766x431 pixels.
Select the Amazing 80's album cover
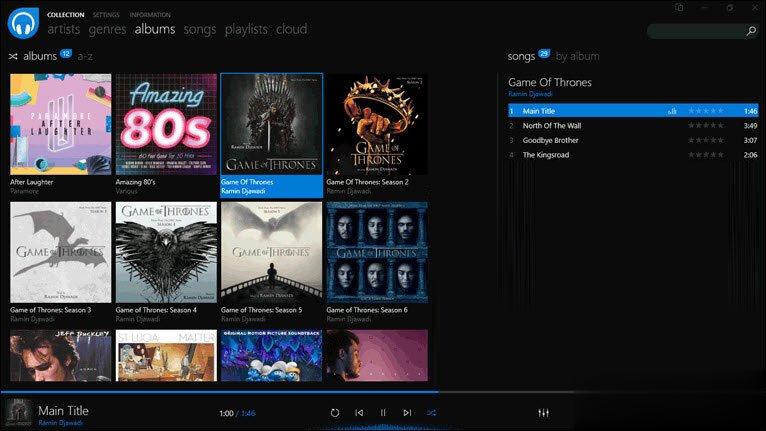pos(166,124)
